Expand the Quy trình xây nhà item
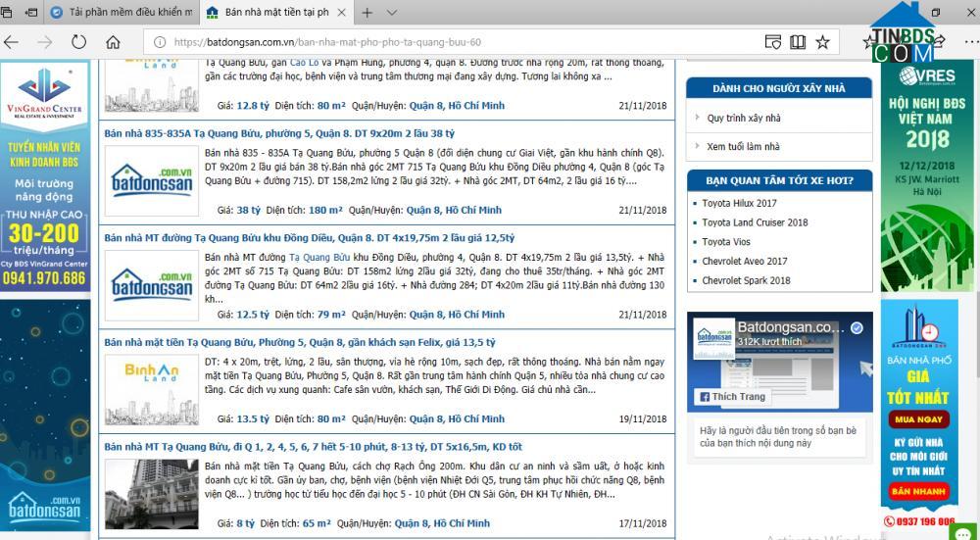 tap(744, 118)
